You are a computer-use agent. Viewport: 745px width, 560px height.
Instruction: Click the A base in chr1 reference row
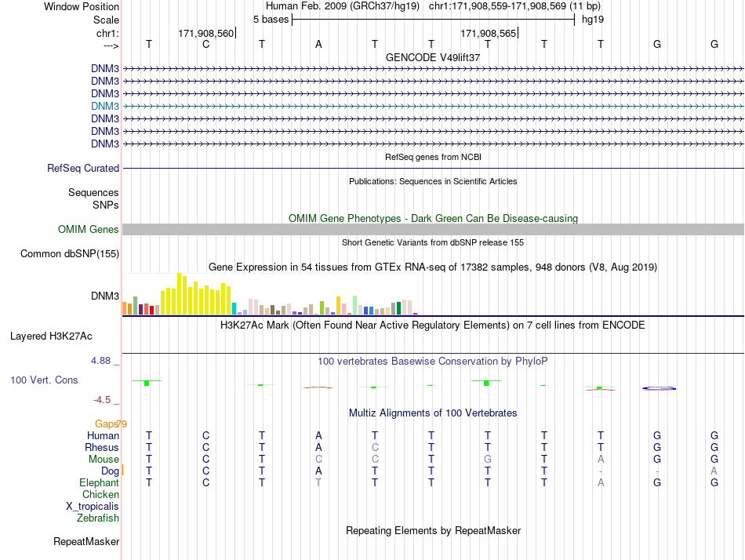pyautogui.click(x=318, y=44)
